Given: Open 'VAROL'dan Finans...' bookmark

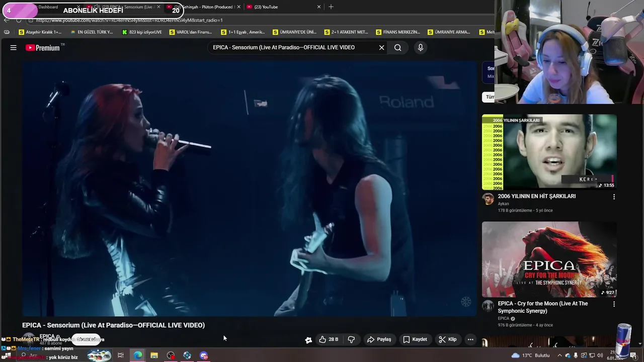Looking at the screenshot, I should click(x=191, y=32).
